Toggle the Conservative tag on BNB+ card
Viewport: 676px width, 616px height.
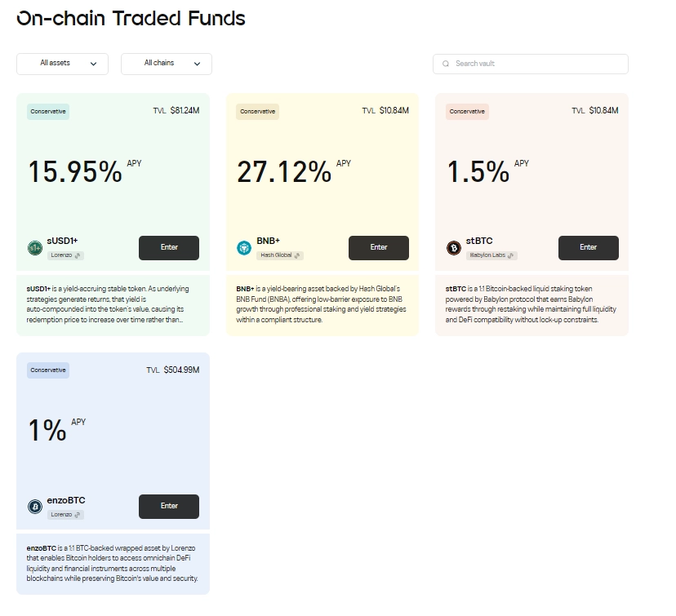point(256,110)
